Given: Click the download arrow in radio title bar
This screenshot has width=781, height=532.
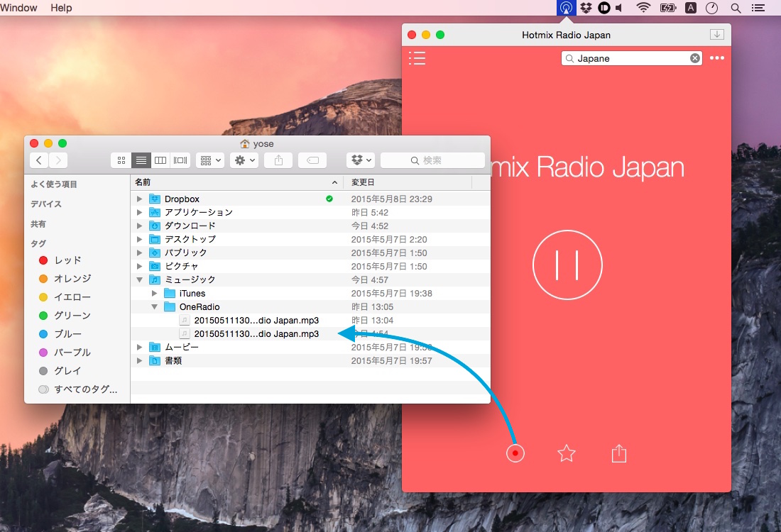Looking at the screenshot, I should pyautogui.click(x=717, y=34).
